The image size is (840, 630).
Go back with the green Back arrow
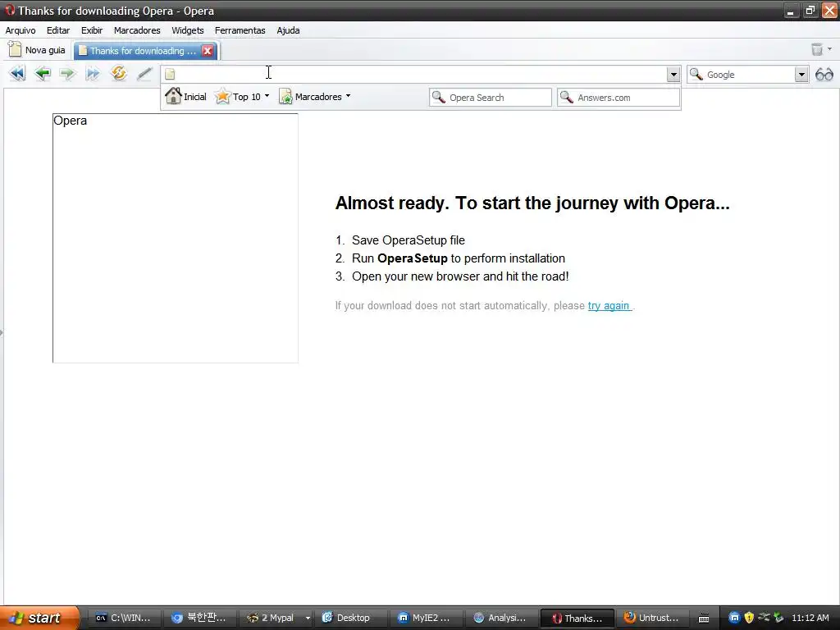(43, 73)
